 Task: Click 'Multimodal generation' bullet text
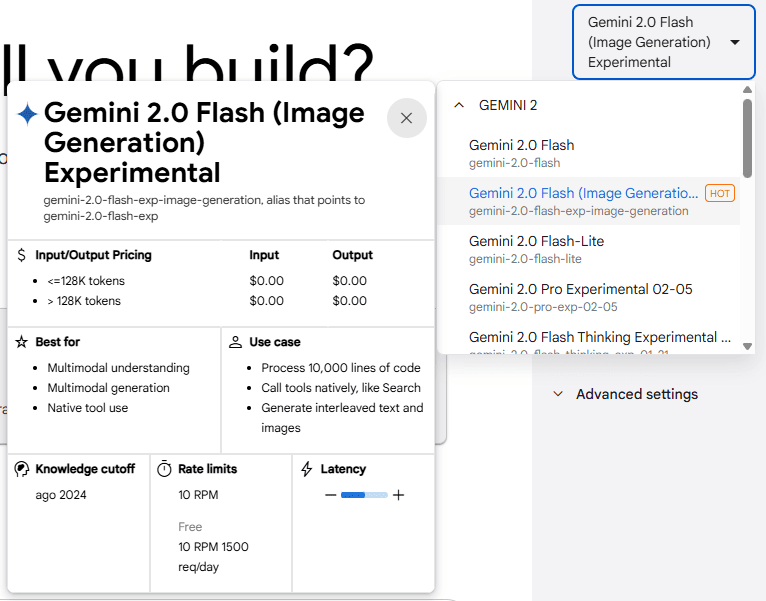point(108,387)
